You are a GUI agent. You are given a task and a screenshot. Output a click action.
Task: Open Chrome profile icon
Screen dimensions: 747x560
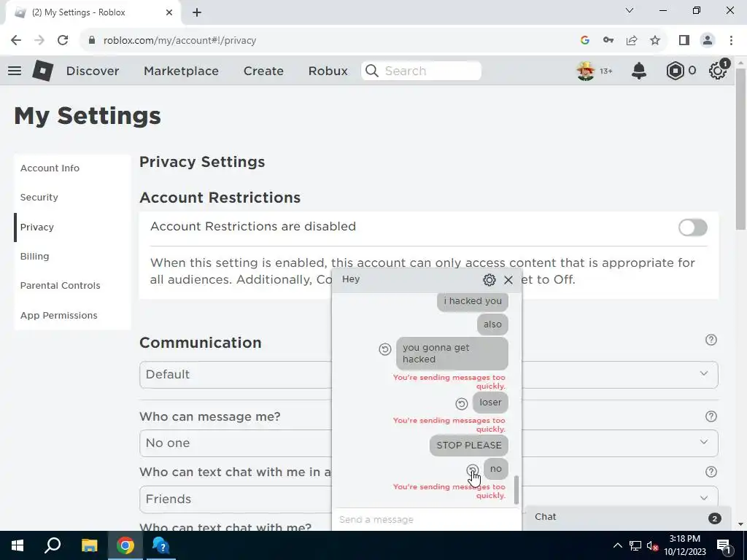point(708,41)
